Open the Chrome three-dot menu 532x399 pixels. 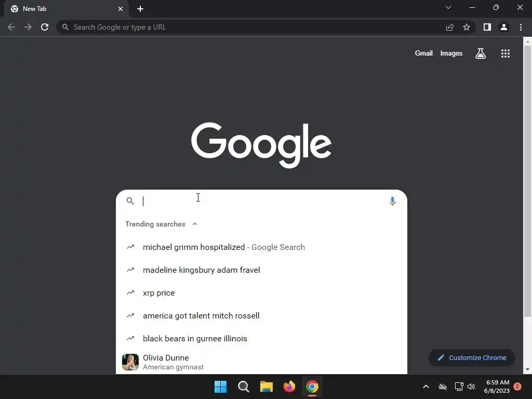click(521, 27)
